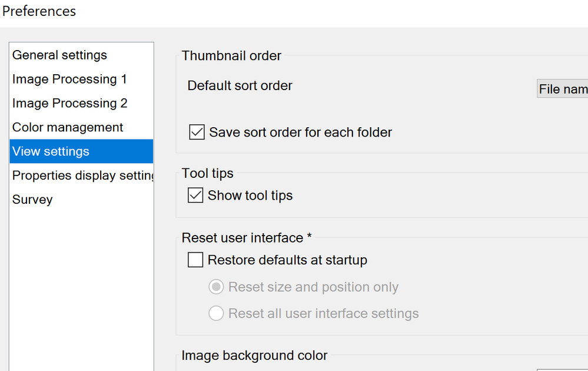Enable Restore defaults at startup
The image size is (588, 371).
tap(195, 260)
